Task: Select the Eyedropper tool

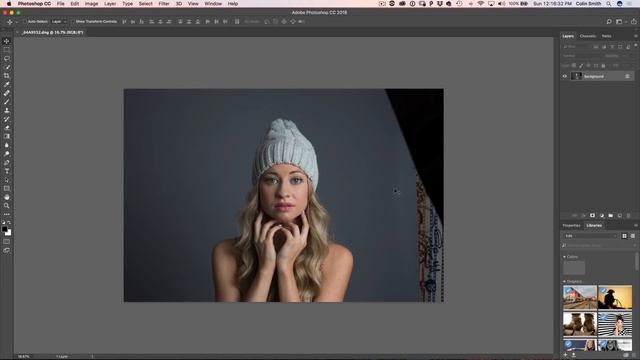Action: [x=7, y=84]
